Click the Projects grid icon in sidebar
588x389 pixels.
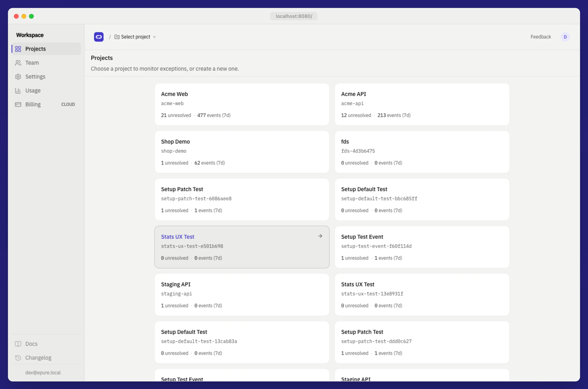pos(18,49)
